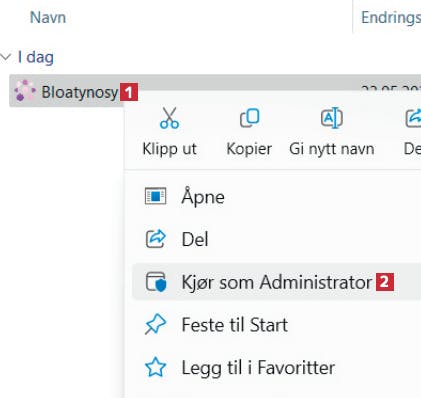This screenshot has height=398, width=421.
Task: Click the Åpne window icon
Action: (x=155, y=196)
